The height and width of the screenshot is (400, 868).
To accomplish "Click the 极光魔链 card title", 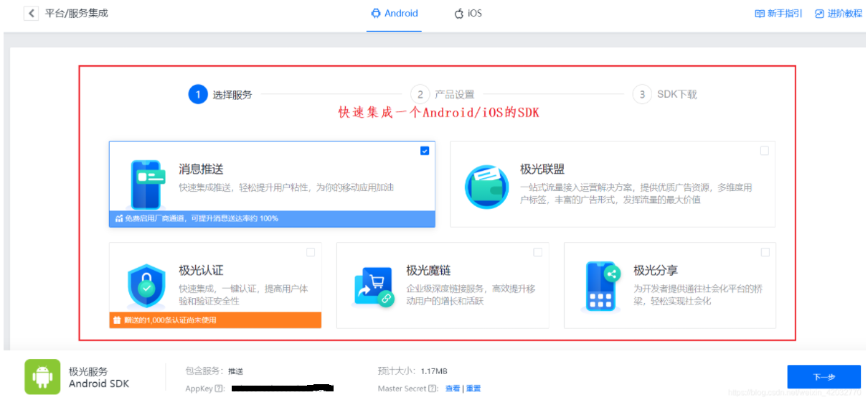I will [x=428, y=271].
